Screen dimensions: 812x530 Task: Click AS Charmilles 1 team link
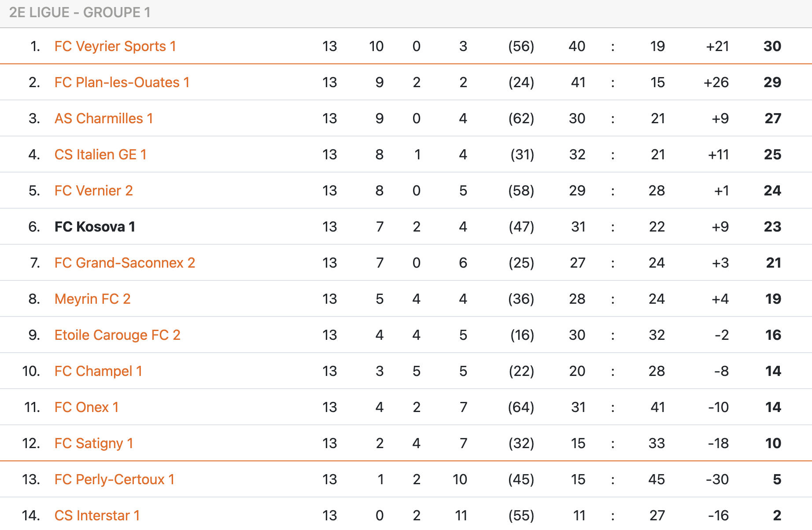(103, 118)
